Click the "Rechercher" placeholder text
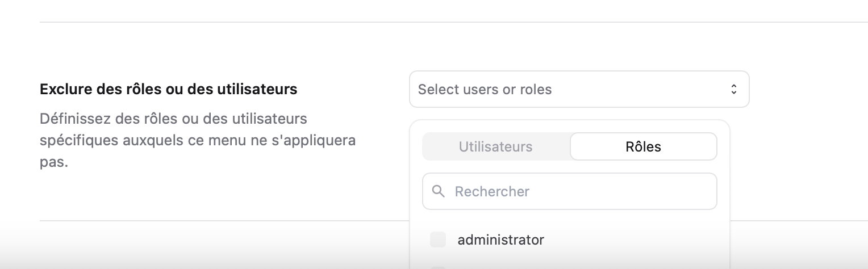This screenshot has width=868, height=269. tap(492, 191)
